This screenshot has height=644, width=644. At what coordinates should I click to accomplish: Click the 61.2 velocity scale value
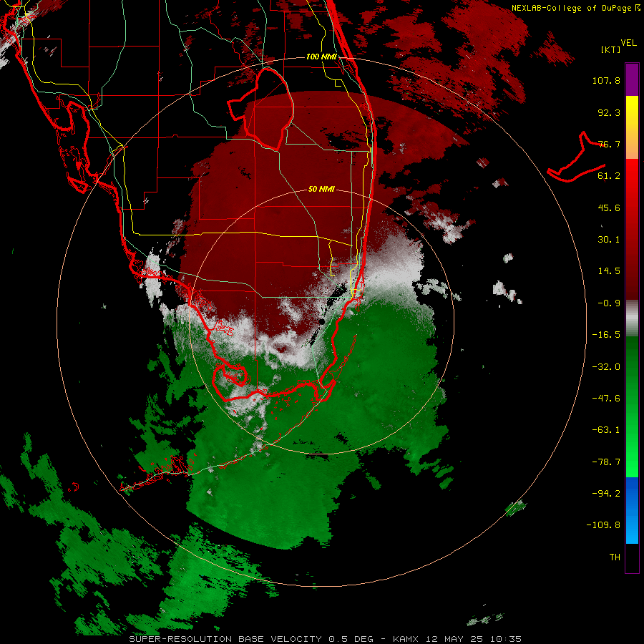tap(609, 176)
